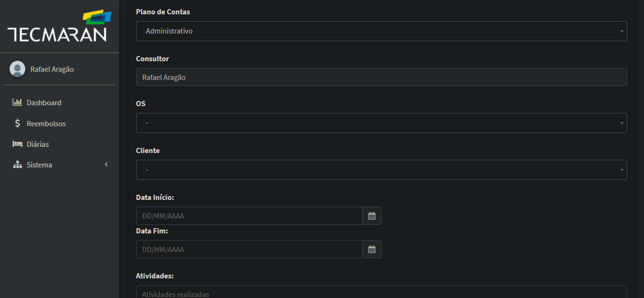The width and height of the screenshot is (644, 298).
Task: Click the Rafael Aragão user avatar
Action: [x=18, y=69]
